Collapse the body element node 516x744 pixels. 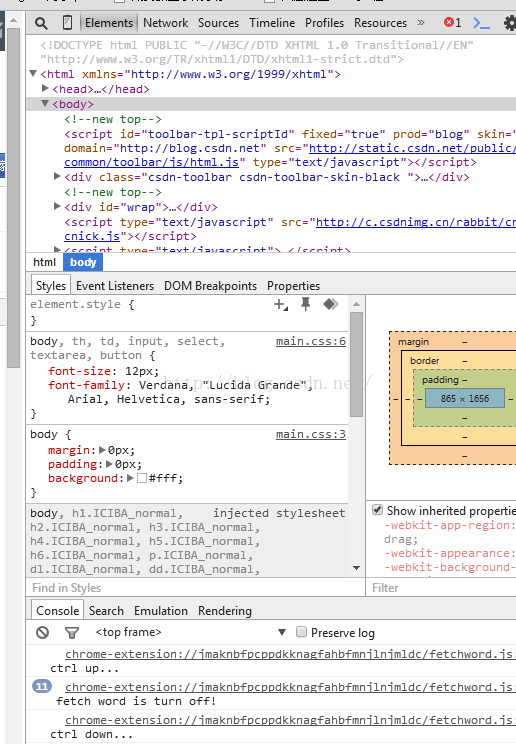coord(45,103)
